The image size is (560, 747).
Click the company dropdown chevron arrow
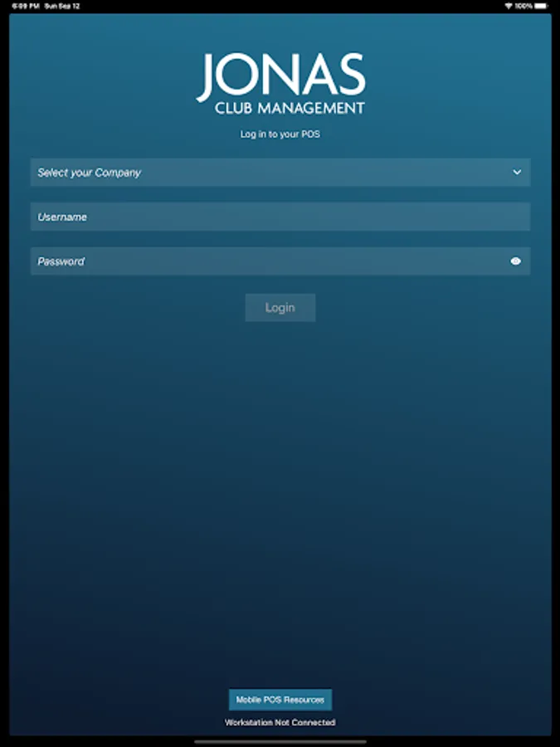click(517, 172)
